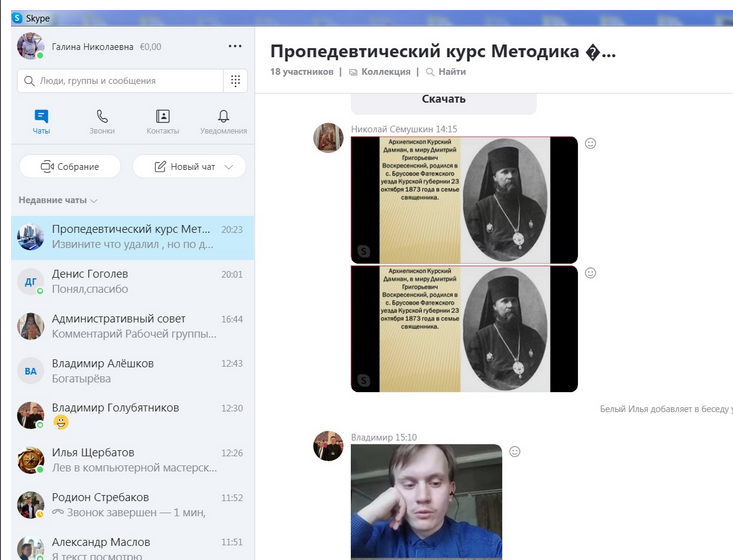
Task: Click Галина Николаевна profile avatar
Action: coord(30,46)
